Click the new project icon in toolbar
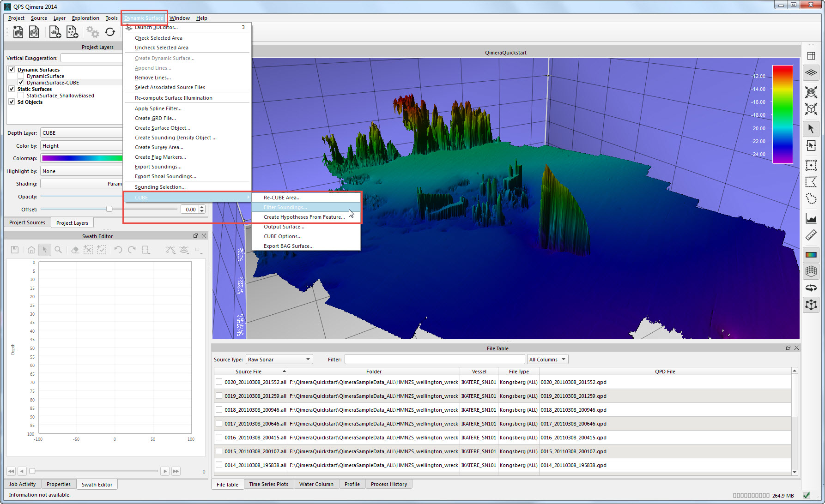 point(18,32)
